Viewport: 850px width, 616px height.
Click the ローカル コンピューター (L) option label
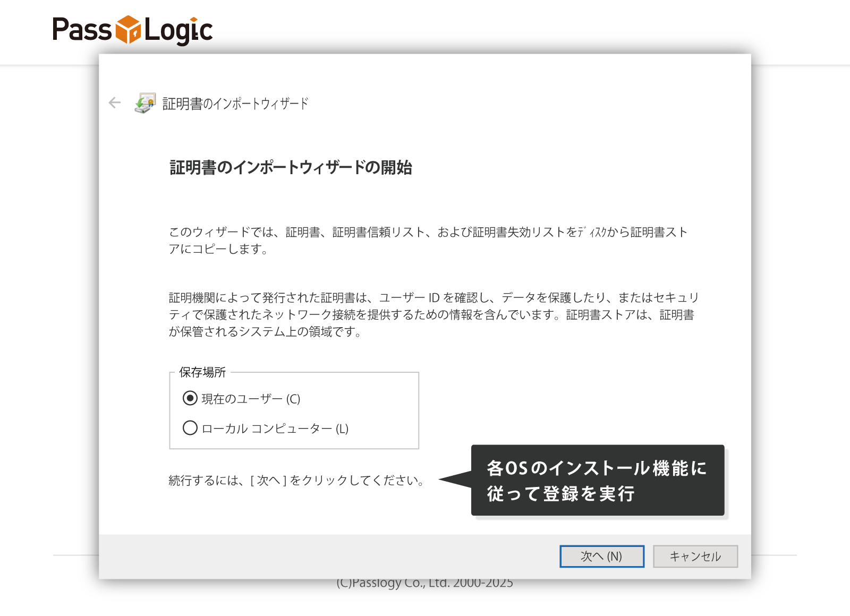(275, 429)
